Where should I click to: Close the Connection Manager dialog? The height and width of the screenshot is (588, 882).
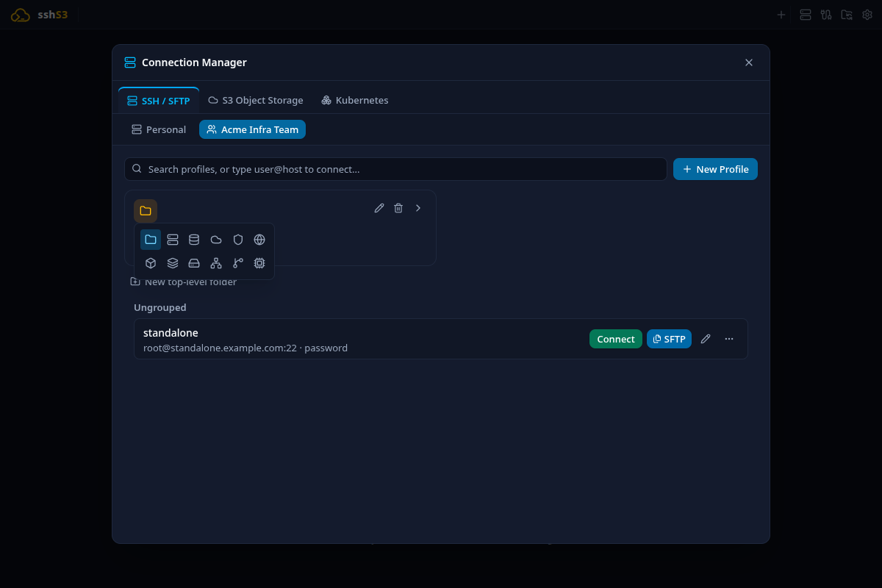click(749, 62)
